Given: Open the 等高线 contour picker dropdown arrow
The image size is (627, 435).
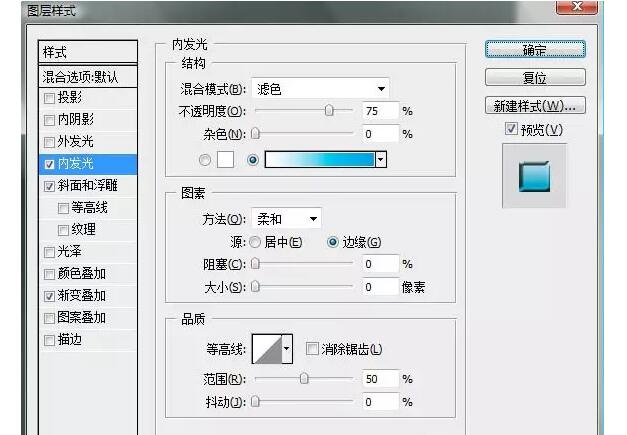Looking at the screenshot, I should (x=287, y=349).
